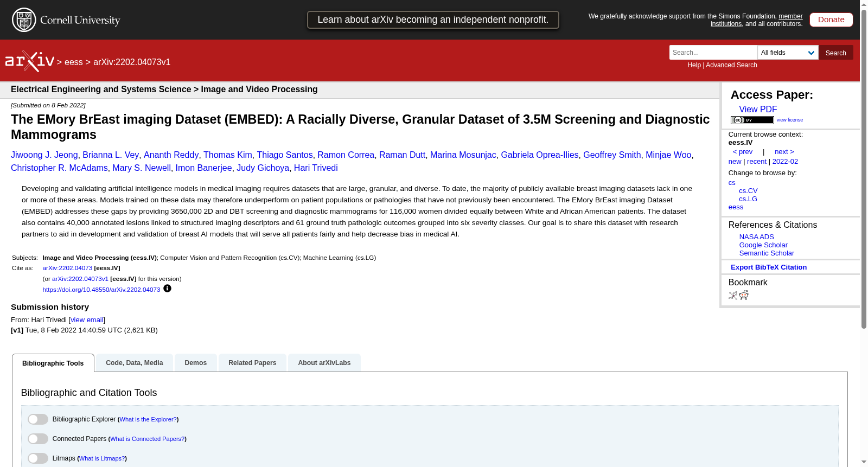Browse by cs category link

click(x=732, y=183)
